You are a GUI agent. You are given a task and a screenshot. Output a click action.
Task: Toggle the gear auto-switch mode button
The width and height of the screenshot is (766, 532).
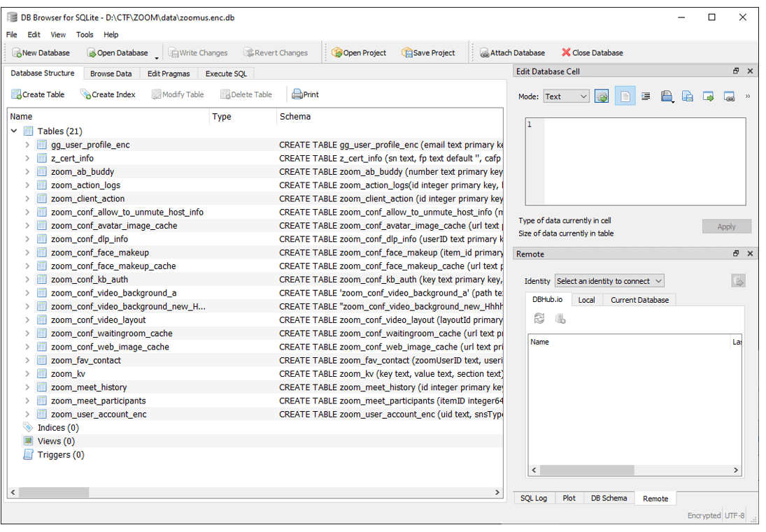(x=602, y=96)
